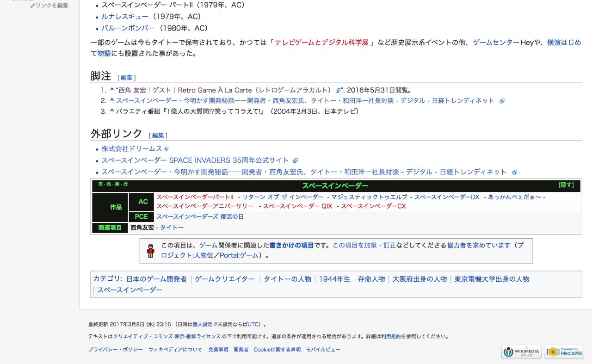Open タイトー link in 関連項目 row
This screenshot has height=364, width=592.
[172, 228]
